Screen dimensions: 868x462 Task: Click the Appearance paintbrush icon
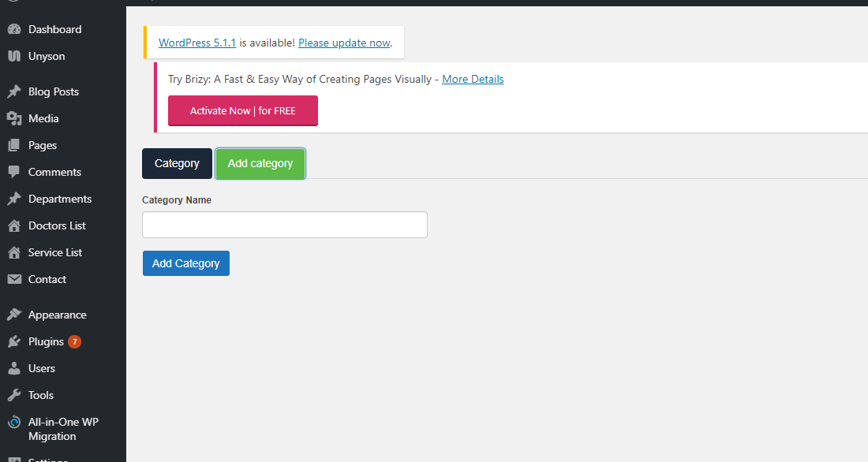tap(14, 315)
